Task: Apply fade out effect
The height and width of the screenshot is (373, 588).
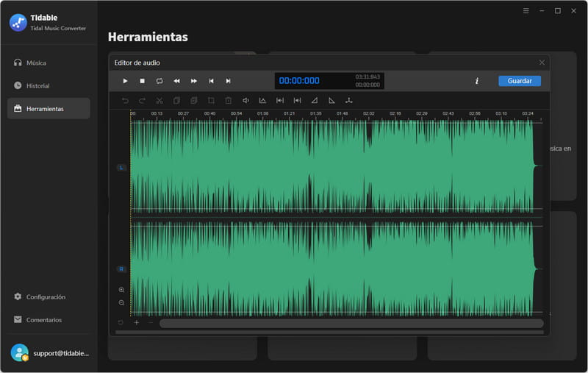Action: click(331, 101)
